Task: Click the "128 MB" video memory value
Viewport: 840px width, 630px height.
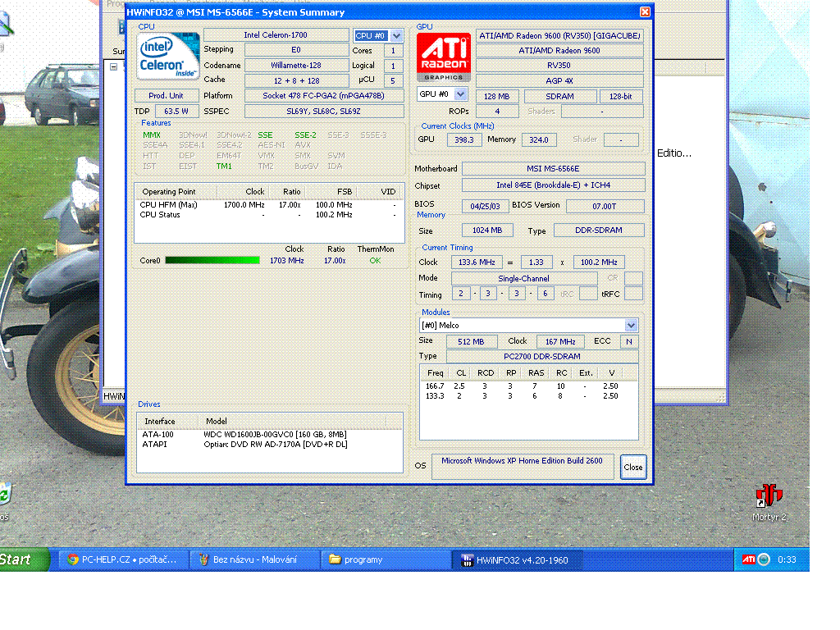Action: point(496,97)
